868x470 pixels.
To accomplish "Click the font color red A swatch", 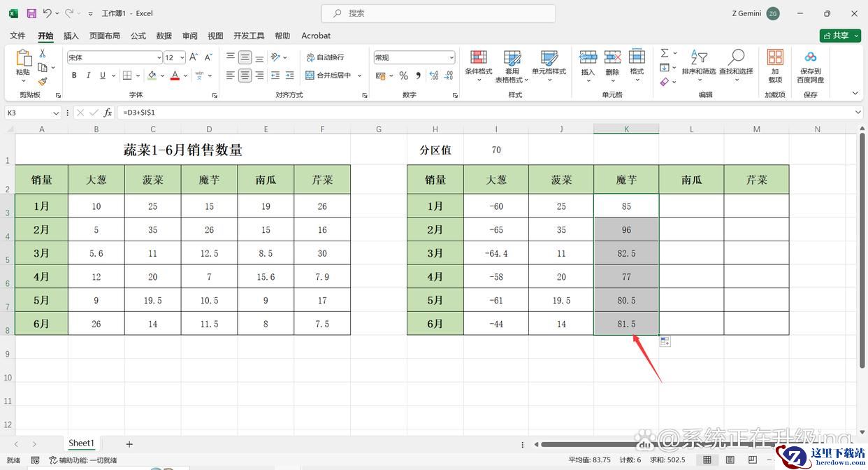I will pyautogui.click(x=175, y=76).
